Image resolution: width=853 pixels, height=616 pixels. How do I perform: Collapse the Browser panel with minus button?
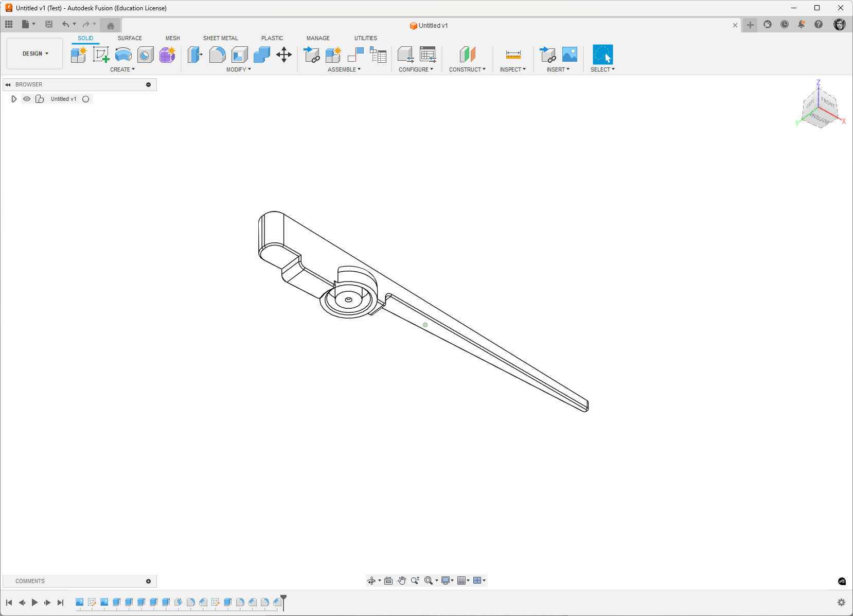point(149,84)
